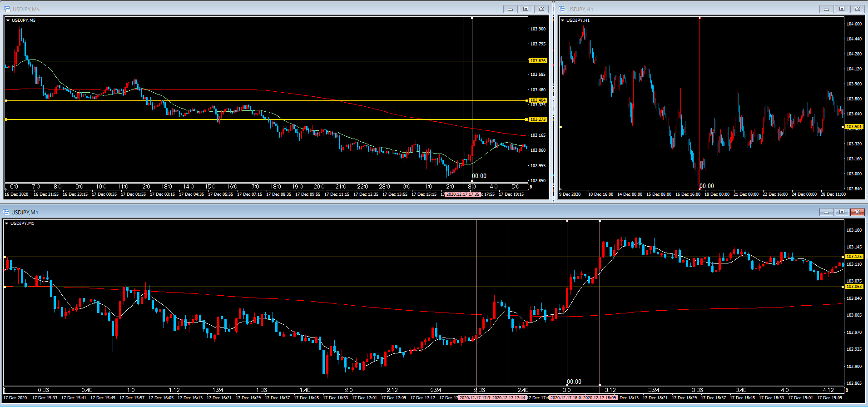Select the 103.273 yellow price level label
The width and height of the screenshot is (868, 407).
[x=538, y=119]
